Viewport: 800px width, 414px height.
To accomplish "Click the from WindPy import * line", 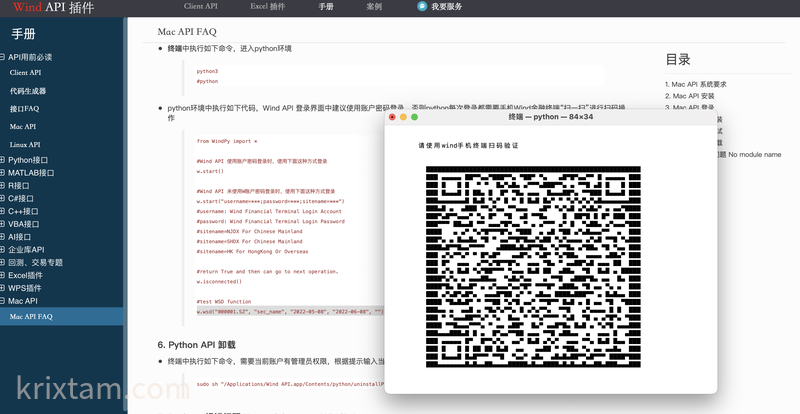I will coord(227,141).
